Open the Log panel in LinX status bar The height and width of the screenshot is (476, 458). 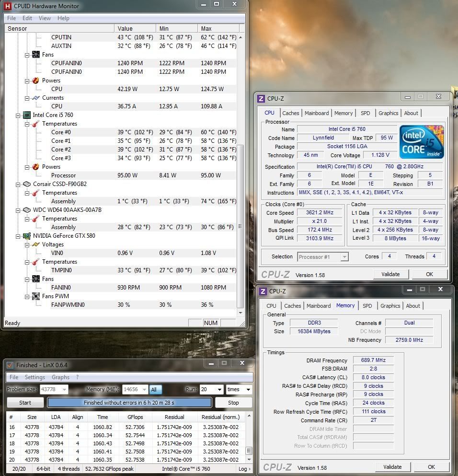pyautogui.click(x=244, y=469)
